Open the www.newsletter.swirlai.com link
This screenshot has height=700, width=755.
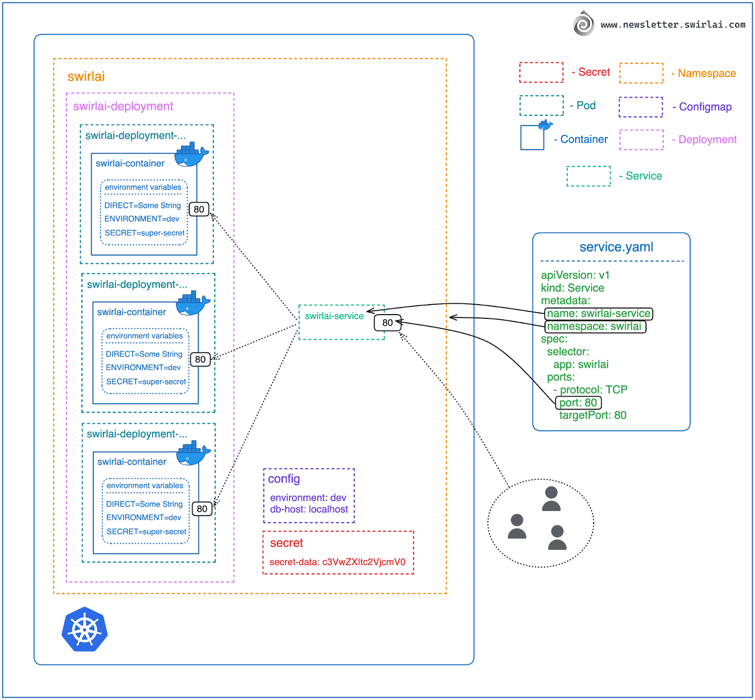tap(672, 25)
